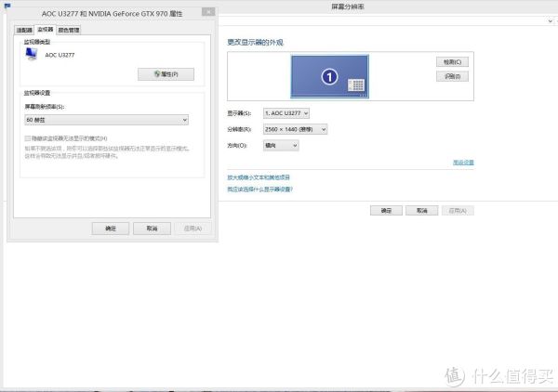Click the 识别(I) identify button

(x=452, y=76)
